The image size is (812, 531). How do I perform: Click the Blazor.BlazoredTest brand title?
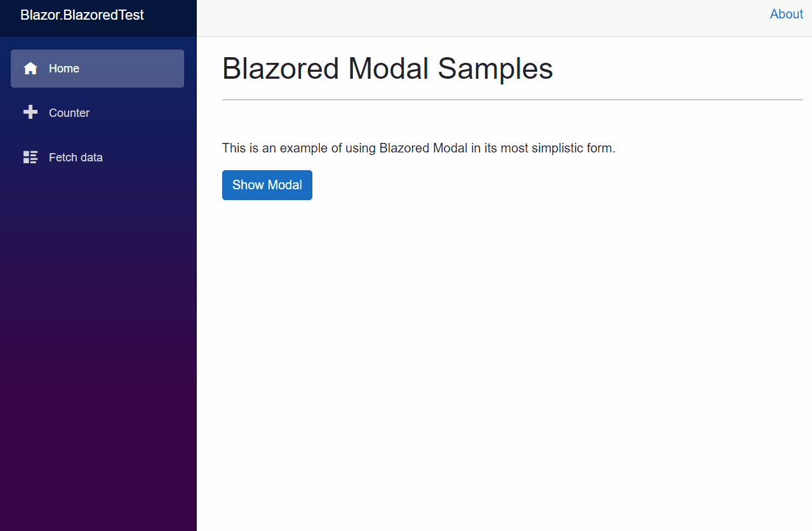(x=83, y=15)
